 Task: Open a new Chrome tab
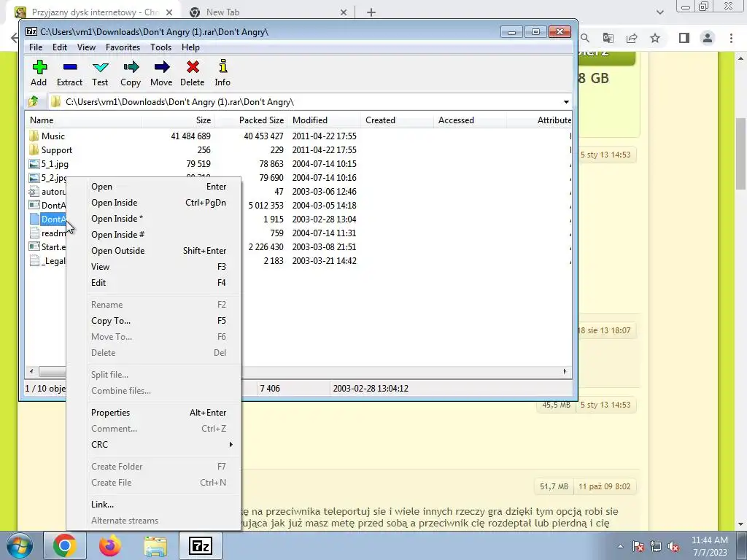[371, 12]
